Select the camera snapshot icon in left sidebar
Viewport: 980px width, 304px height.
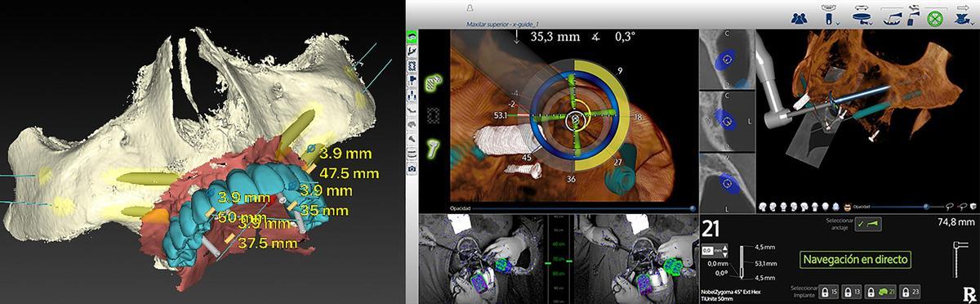412,168
